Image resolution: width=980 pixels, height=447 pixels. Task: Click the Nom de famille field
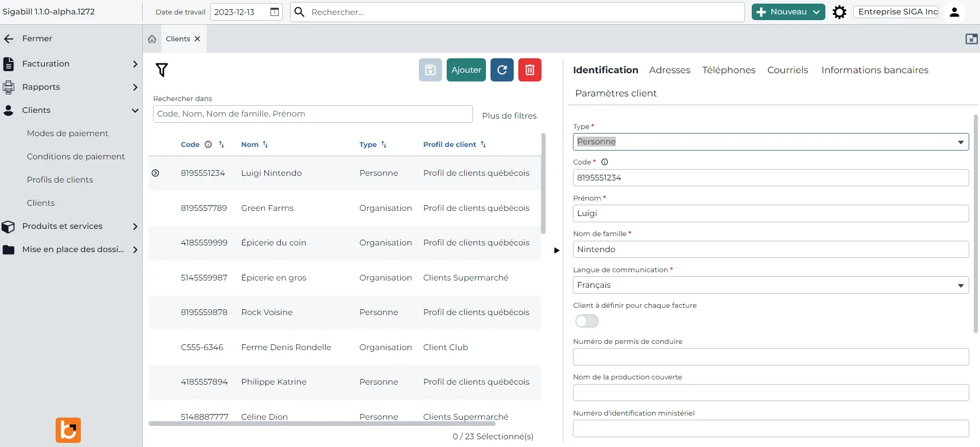pos(771,250)
